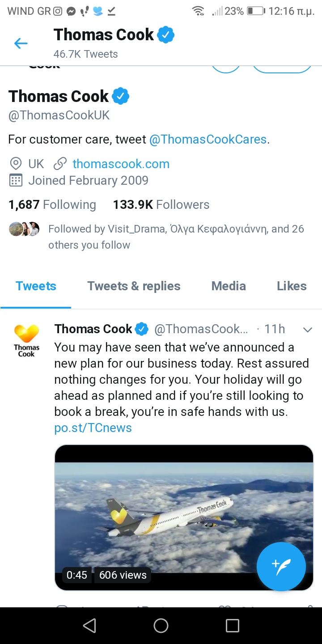
Task: Select the Tweets tab
Action: [36, 286]
